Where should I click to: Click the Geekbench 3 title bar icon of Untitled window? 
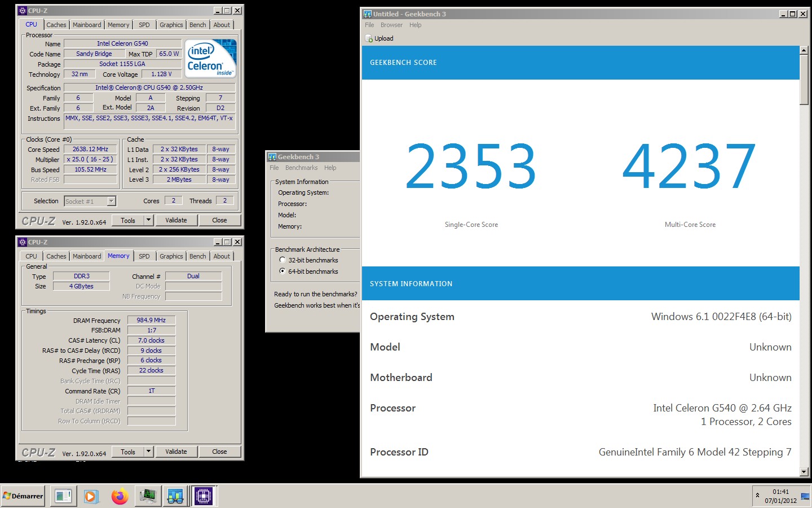[x=368, y=14]
